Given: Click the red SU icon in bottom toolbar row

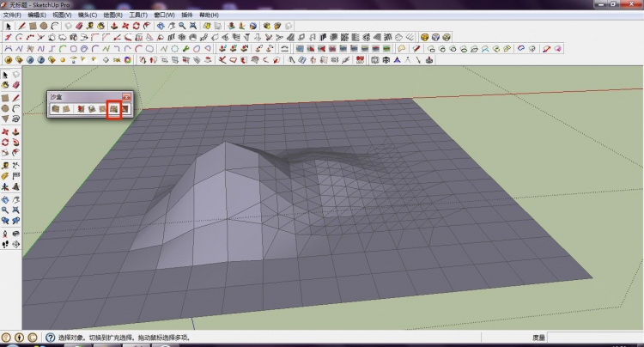Looking at the screenshot, I should coord(360,60).
